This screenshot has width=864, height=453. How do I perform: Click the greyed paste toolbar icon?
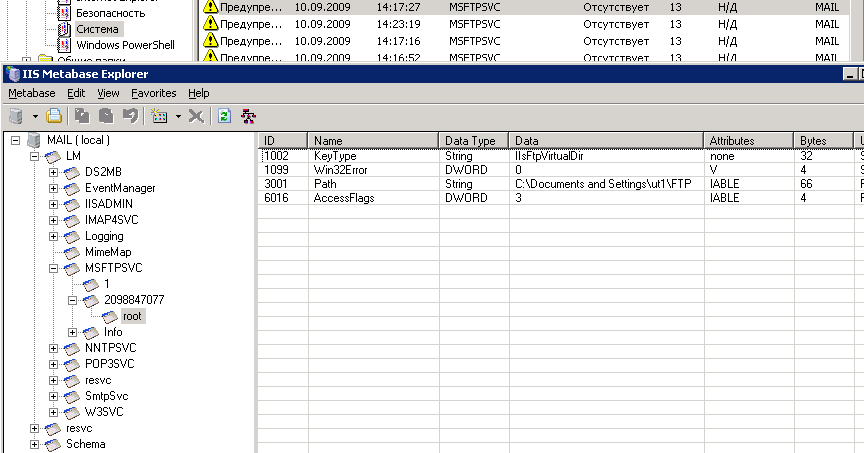[106, 116]
